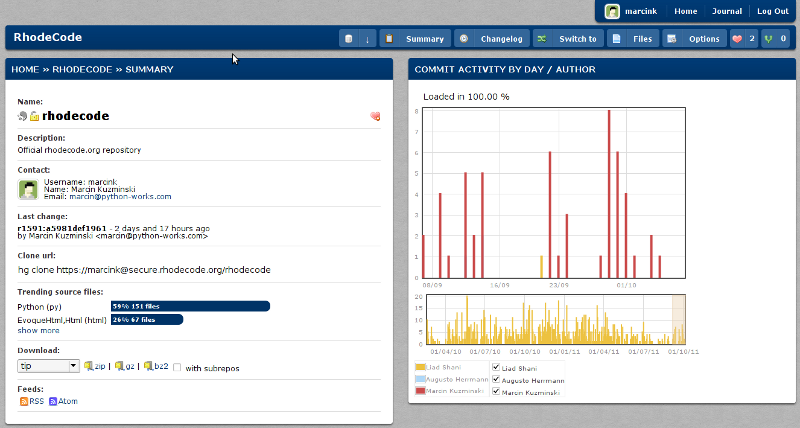Image resolution: width=800 pixels, height=428 pixels.
Task: Go to the Files tab
Action: pyautogui.click(x=632, y=39)
